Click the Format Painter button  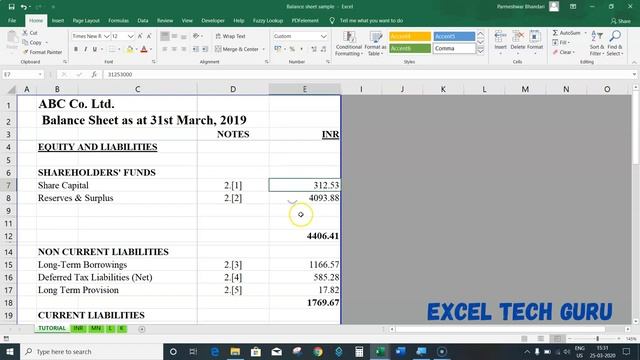pyautogui.click(x=42, y=52)
